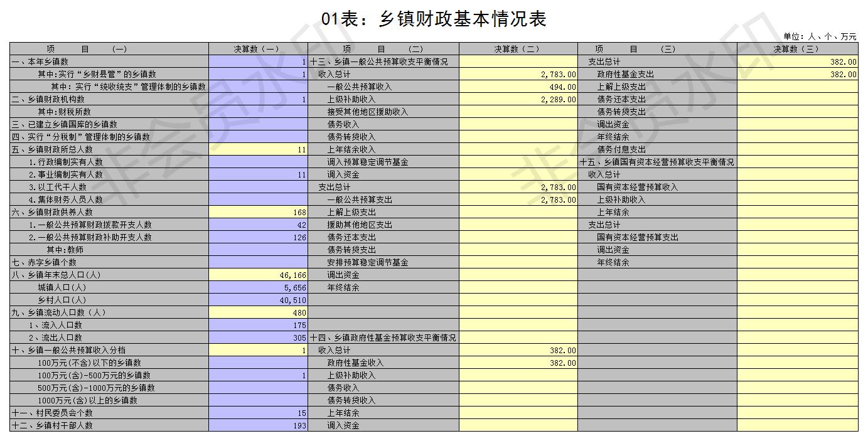This screenshot has height=441, width=868.
Task: Click the 城镇人口 value cell 5,656
Action: click(x=257, y=287)
